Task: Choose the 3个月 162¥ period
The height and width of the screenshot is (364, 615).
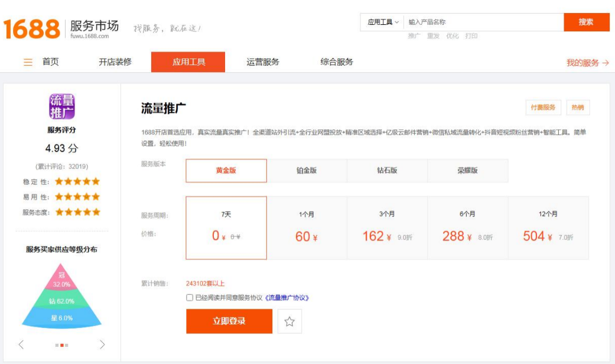Action: pos(387,228)
